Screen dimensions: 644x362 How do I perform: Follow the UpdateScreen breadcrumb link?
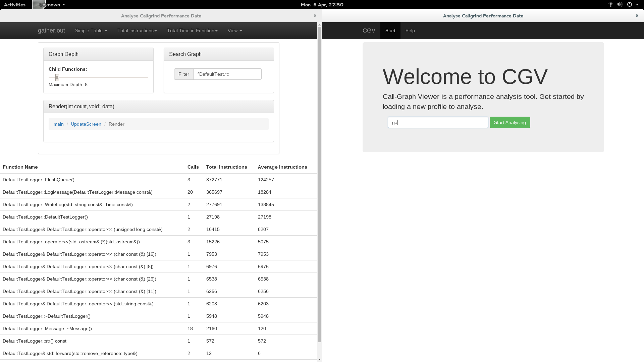pos(86,124)
